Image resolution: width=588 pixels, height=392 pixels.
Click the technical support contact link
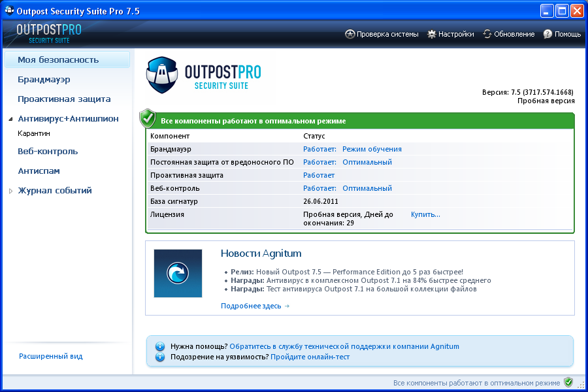click(x=344, y=346)
